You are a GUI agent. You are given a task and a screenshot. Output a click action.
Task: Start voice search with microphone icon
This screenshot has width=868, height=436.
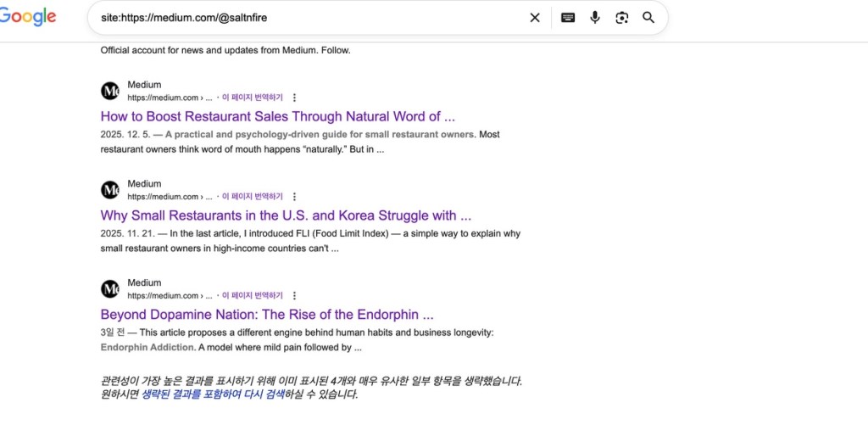coord(594,18)
